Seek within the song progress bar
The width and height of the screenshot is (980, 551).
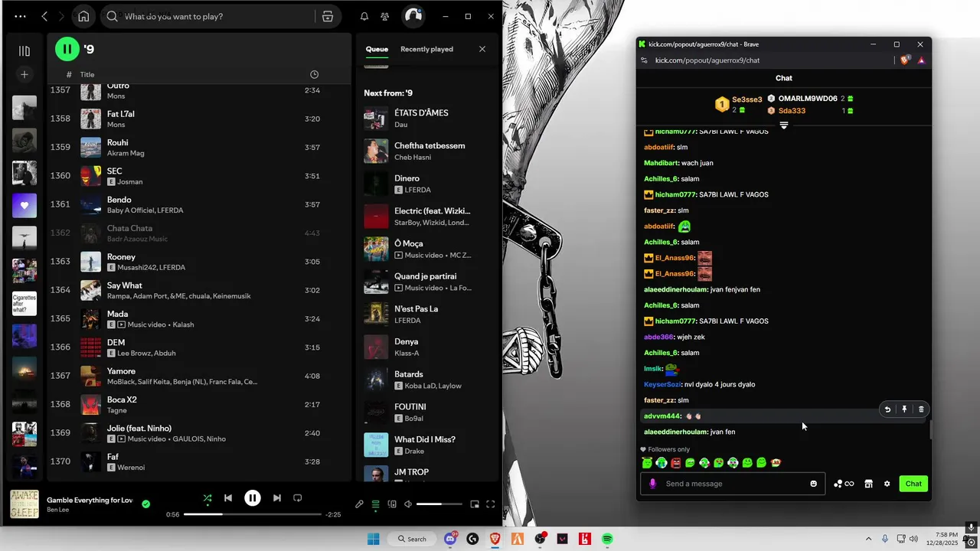(252, 514)
